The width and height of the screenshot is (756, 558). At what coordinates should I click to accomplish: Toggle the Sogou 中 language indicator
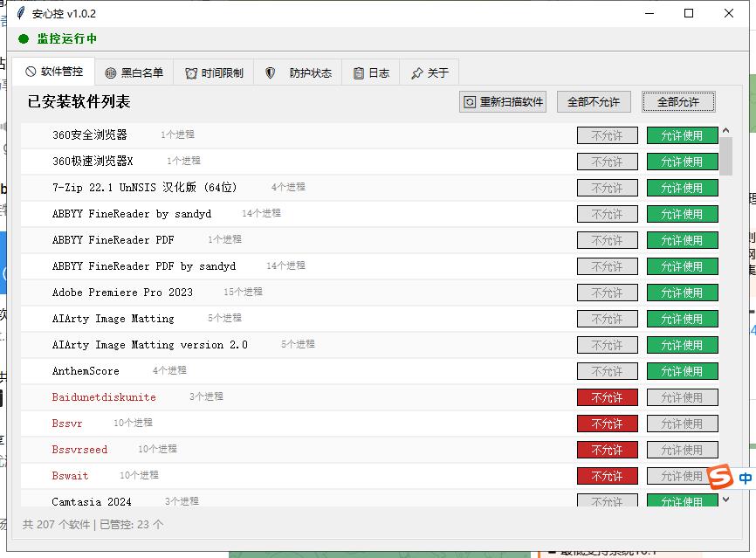pos(745,478)
